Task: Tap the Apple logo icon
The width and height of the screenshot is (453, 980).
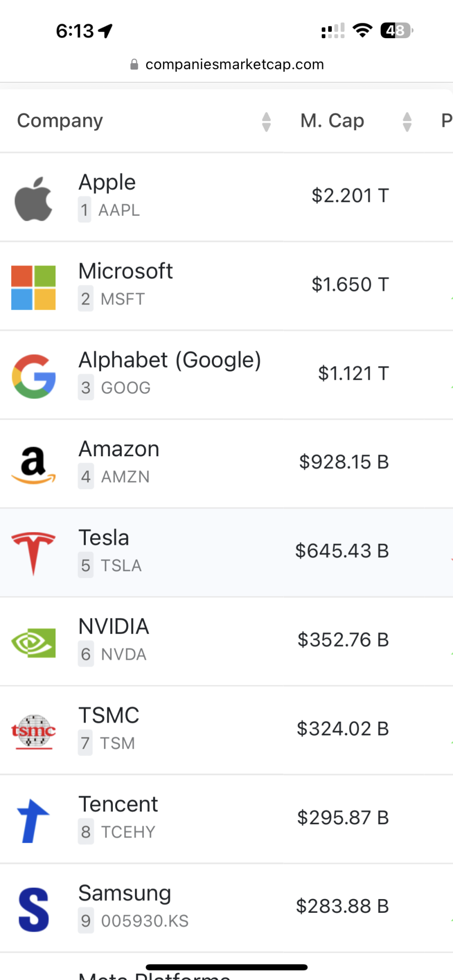Action: point(33,198)
